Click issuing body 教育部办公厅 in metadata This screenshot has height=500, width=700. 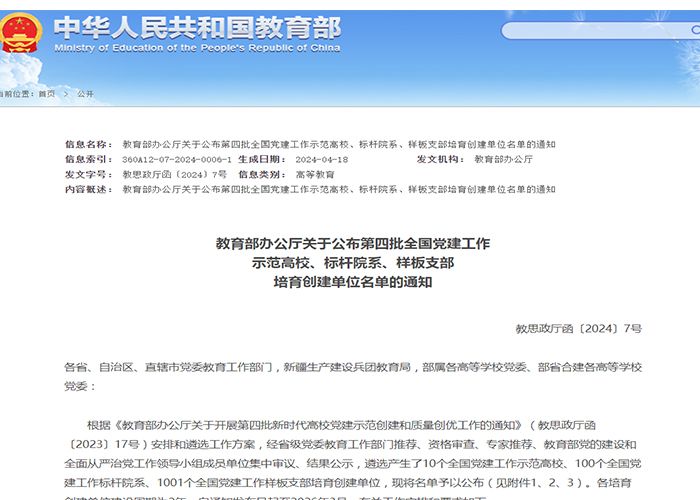point(503,159)
